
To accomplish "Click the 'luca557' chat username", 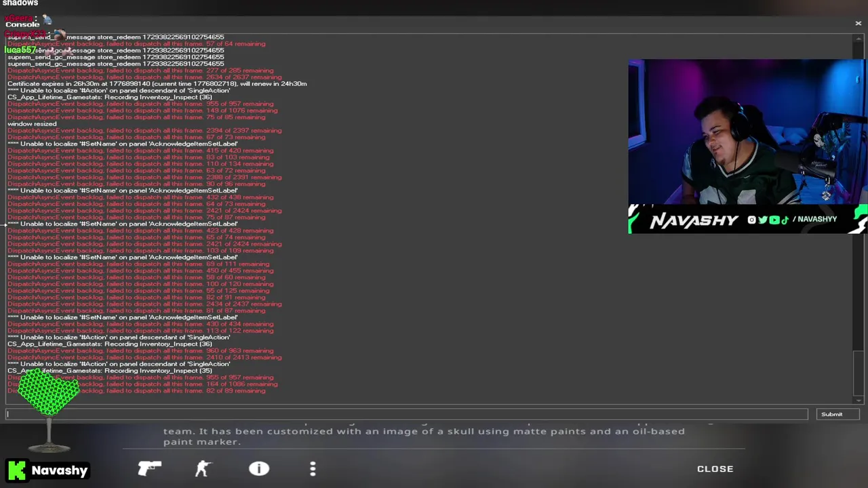I will pyautogui.click(x=20, y=49).
